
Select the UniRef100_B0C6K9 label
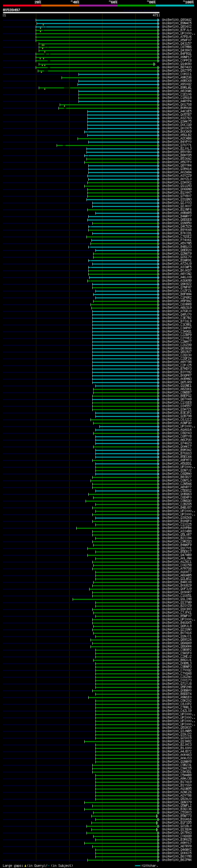[x=177, y=131]
